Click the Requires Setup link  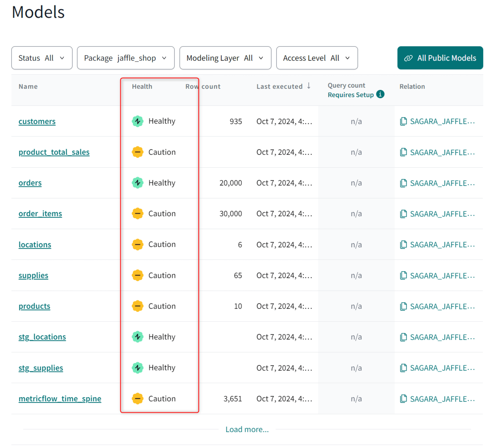[351, 95]
